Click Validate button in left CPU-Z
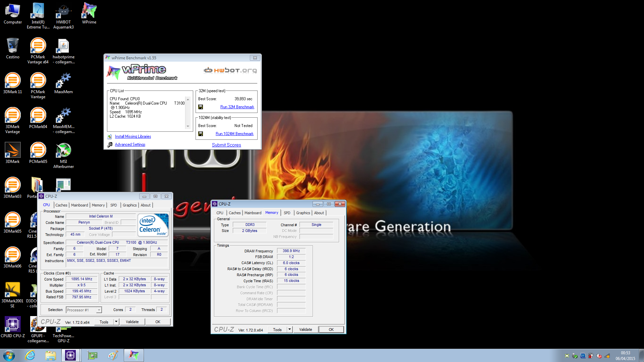The width and height of the screenshot is (644, 362). tap(132, 322)
